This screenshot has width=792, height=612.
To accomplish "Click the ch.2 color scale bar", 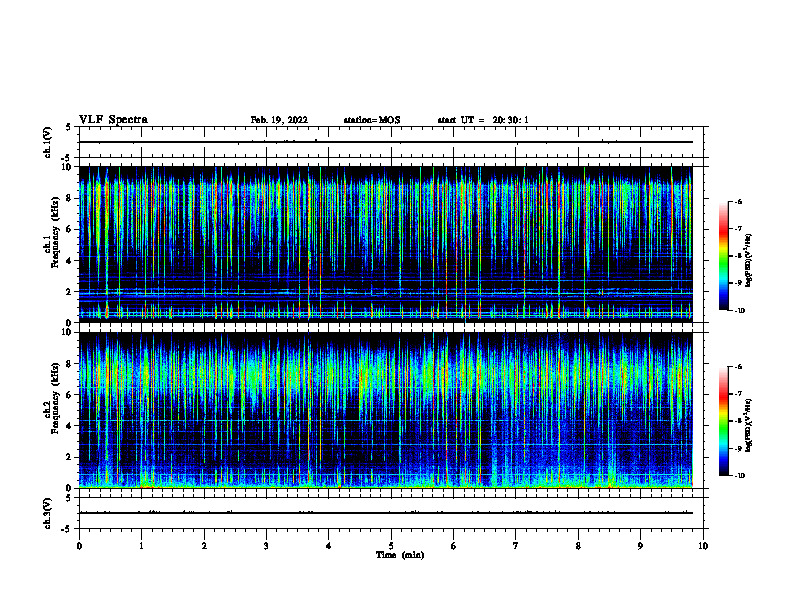I will coord(723,421).
